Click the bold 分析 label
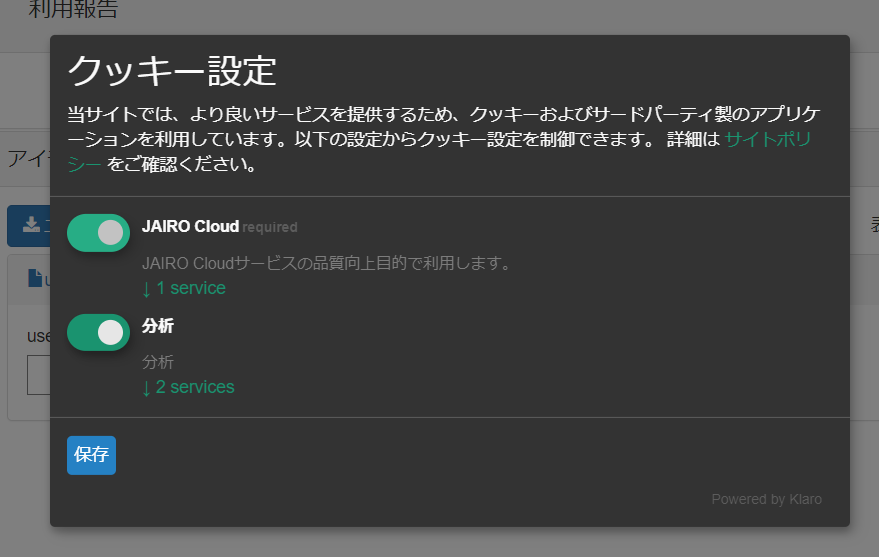Viewport: 879px width, 557px height. 158,326
